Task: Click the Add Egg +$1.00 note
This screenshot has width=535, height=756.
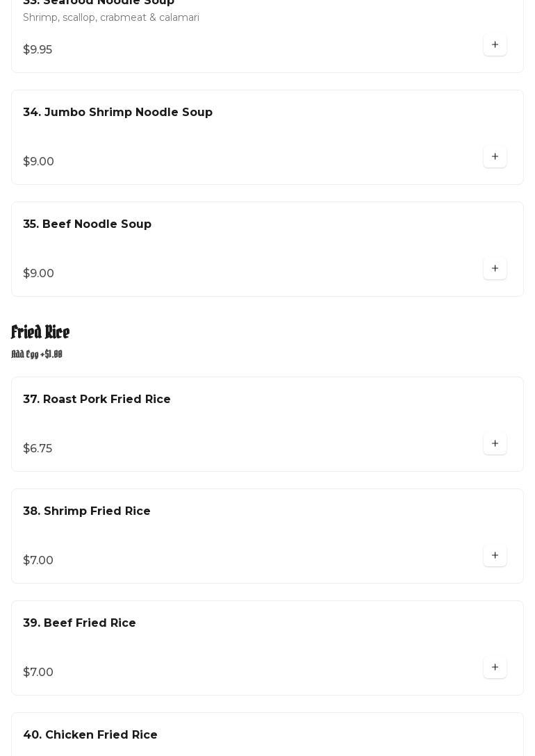Action: (37, 354)
